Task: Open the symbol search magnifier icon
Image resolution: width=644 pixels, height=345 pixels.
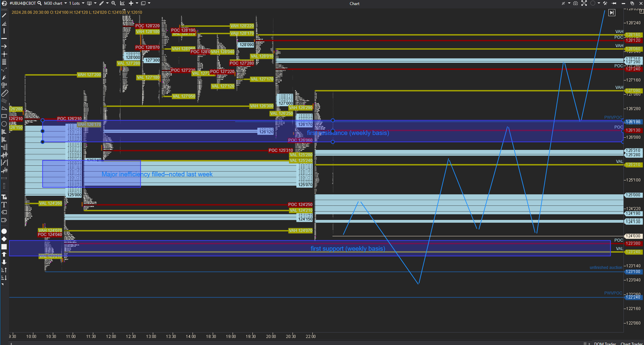Action: [x=39, y=3]
